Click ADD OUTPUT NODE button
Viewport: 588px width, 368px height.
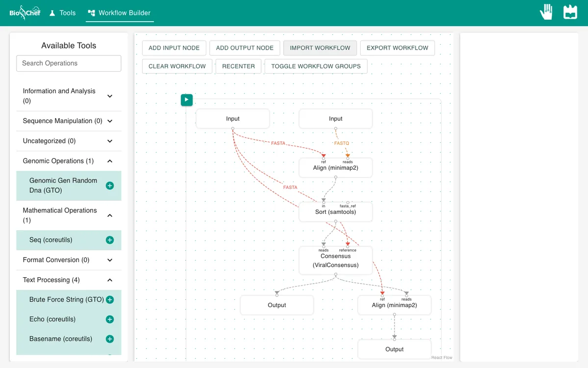245,48
